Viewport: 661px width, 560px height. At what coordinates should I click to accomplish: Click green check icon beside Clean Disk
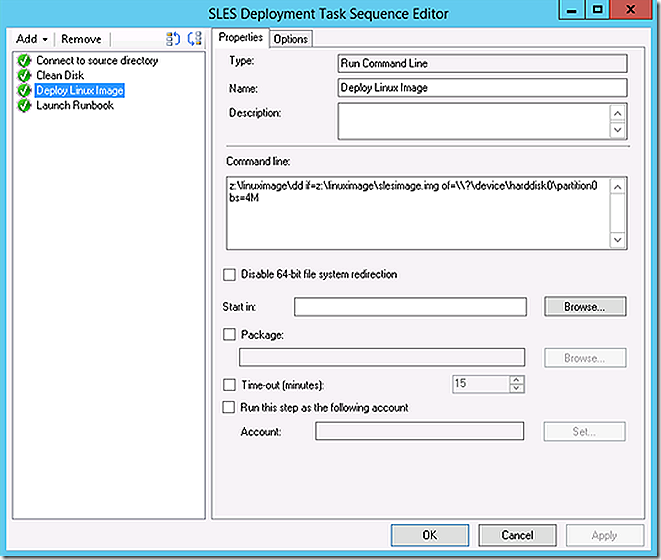click(x=24, y=75)
